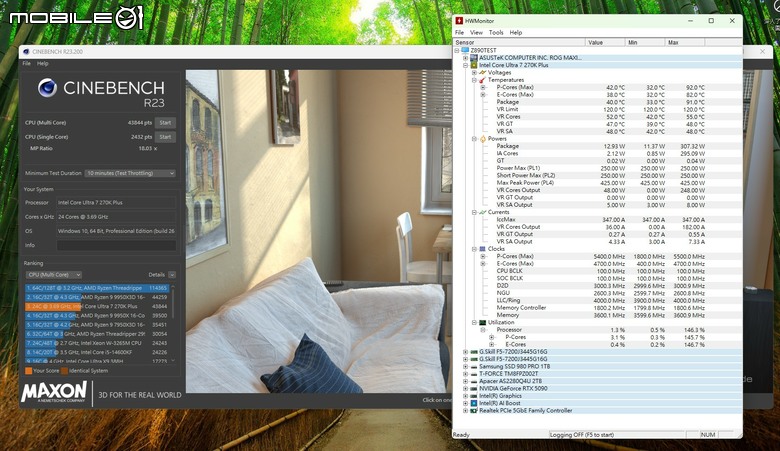Screen dimensions: 780x451
Task: Click the second G.Skill F5-7200 memory module icon
Action: 474,359
